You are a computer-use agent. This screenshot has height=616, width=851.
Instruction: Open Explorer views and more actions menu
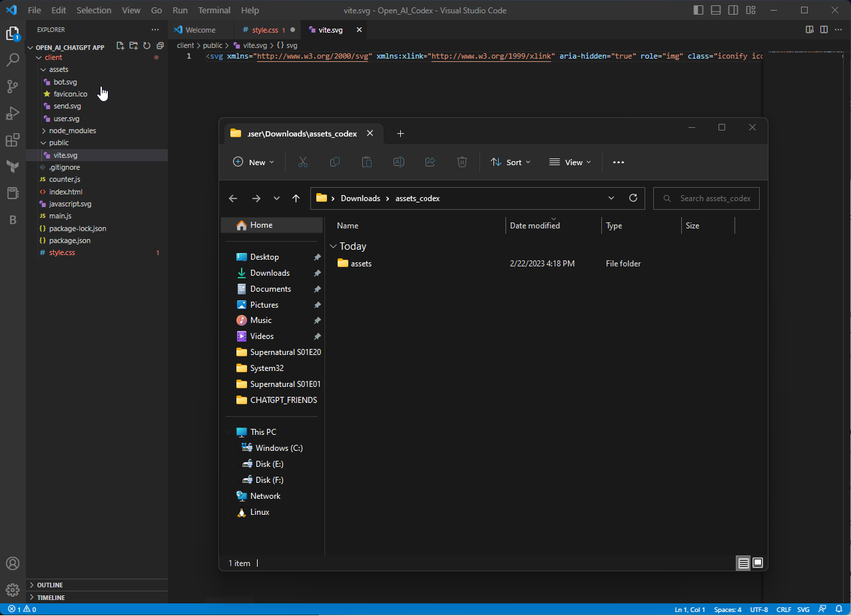pyautogui.click(x=155, y=30)
